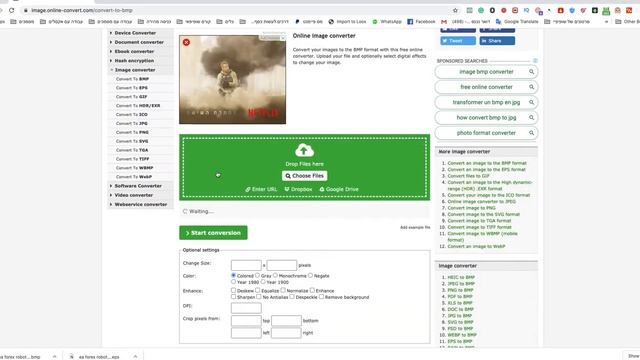Enable Remove background checkbox
Viewport: 640px width, 360px height.
pos(322,297)
